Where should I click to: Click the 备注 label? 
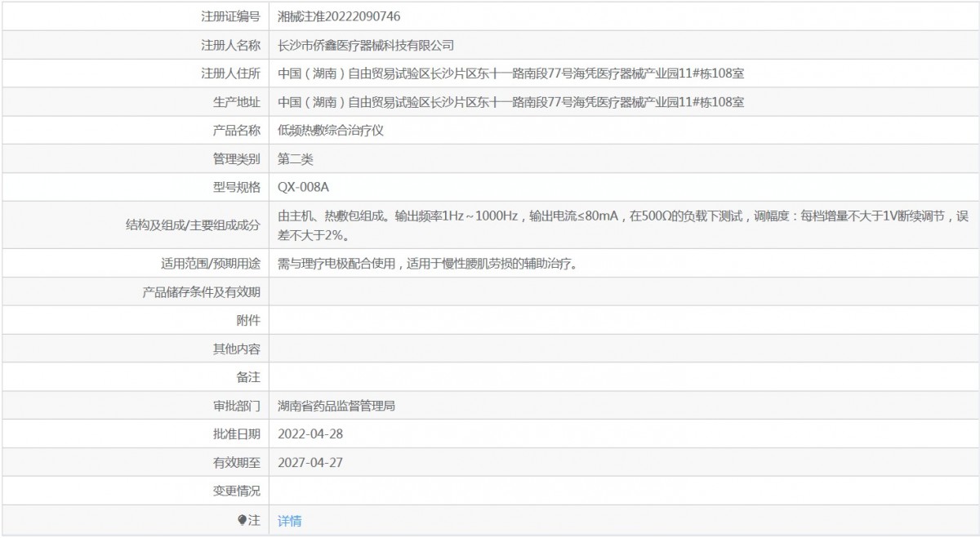248,378
